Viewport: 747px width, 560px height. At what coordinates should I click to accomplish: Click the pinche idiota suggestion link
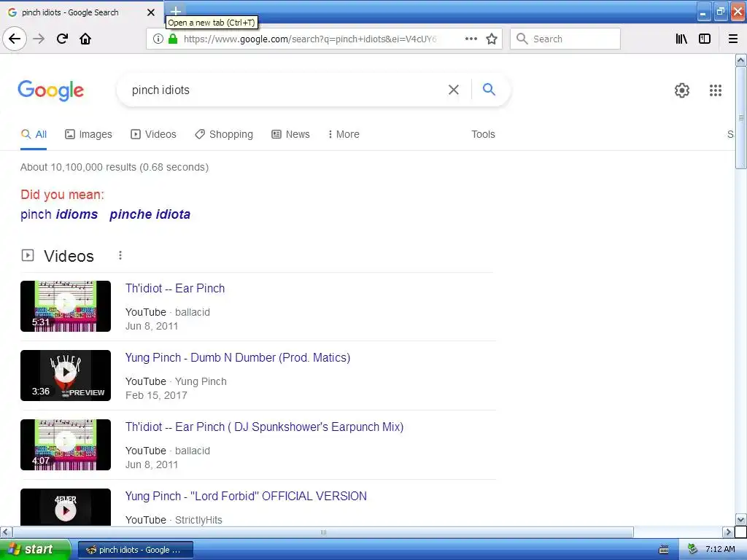click(x=150, y=214)
